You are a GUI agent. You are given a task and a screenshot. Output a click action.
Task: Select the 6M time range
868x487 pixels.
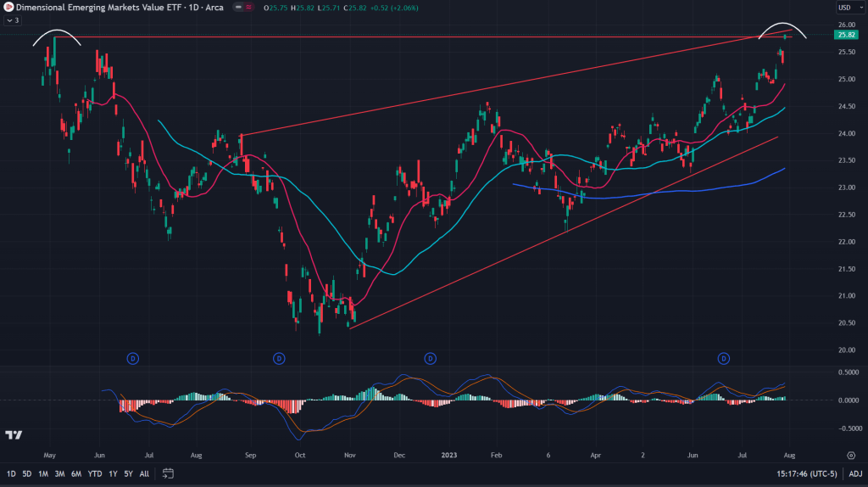click(76, 473)
